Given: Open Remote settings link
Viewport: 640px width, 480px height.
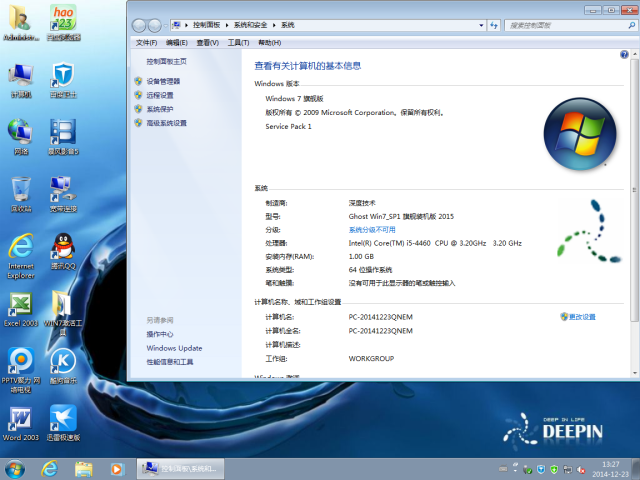Looking at the screenshot, I should 160,95.
